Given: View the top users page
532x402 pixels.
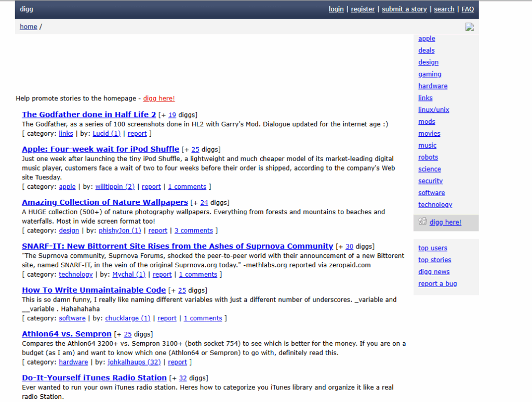Looking at the screenshot, I should (x=433, y=248).
